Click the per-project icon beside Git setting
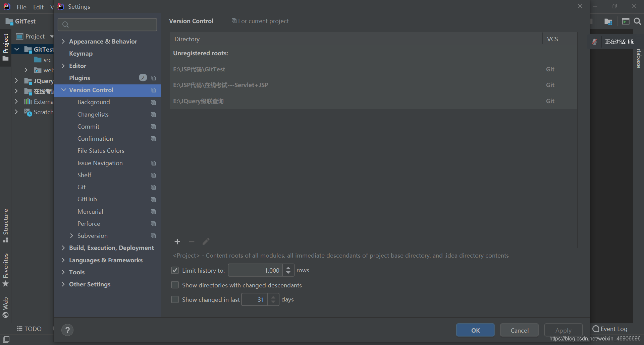 tap(153, 187)
